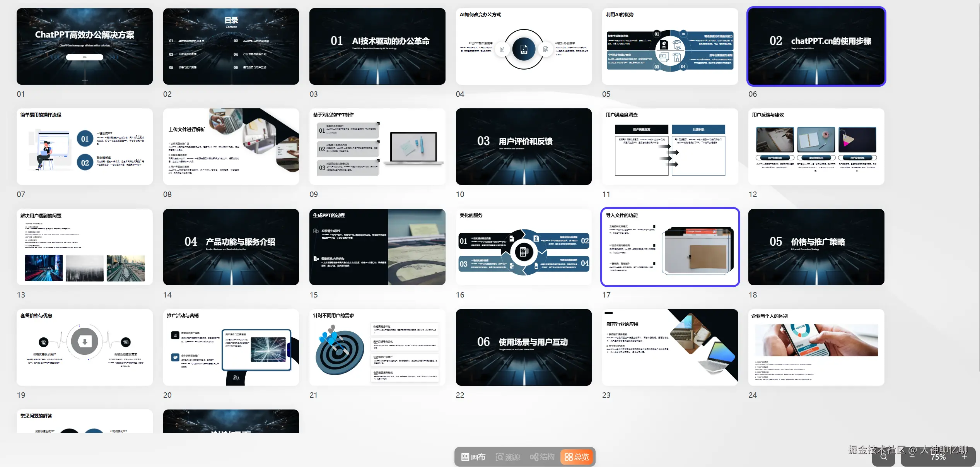Select the 总览 overview tab
The image size is (980, 467).
click(x=577, y=457)
